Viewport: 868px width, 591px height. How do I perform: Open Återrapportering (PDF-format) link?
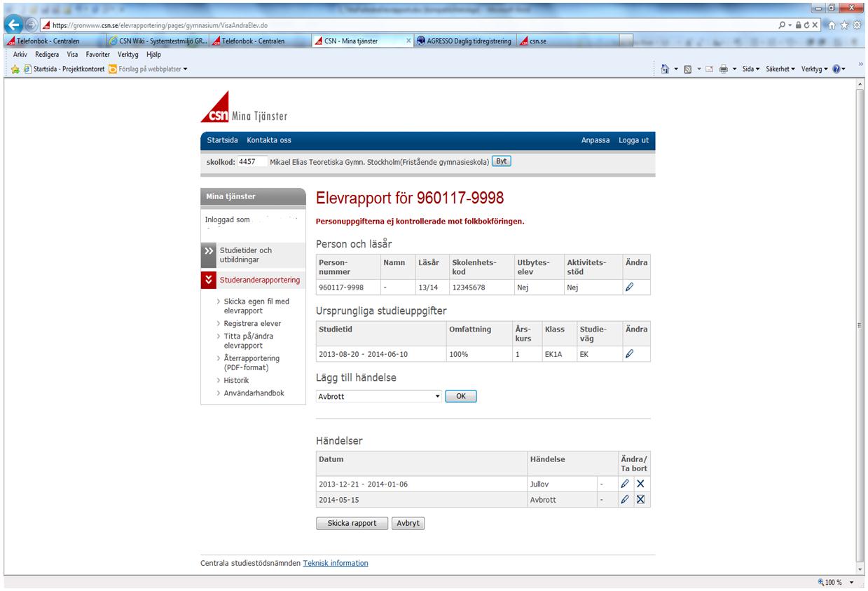pos(251,362)
